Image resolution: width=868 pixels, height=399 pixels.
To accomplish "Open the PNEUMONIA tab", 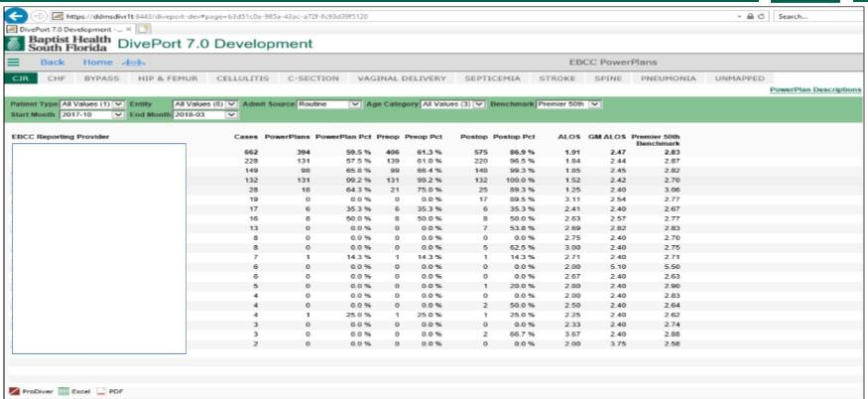I will [669, 78].
